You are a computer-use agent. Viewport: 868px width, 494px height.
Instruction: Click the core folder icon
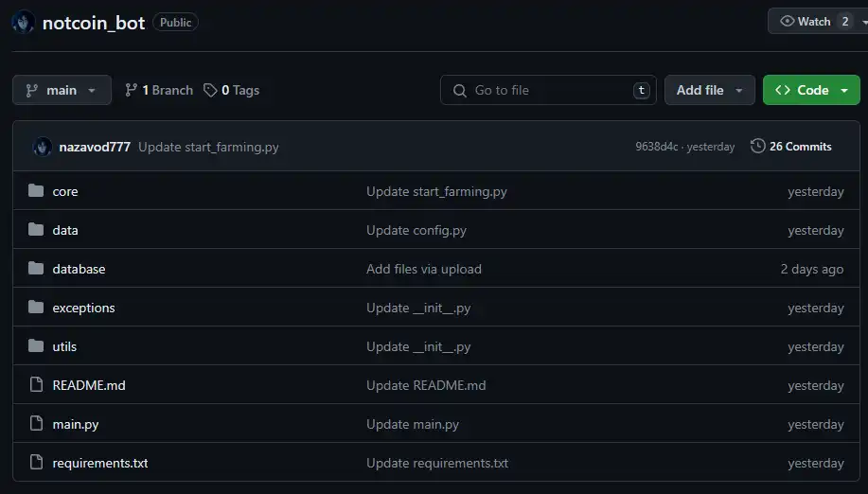(36, 191)
